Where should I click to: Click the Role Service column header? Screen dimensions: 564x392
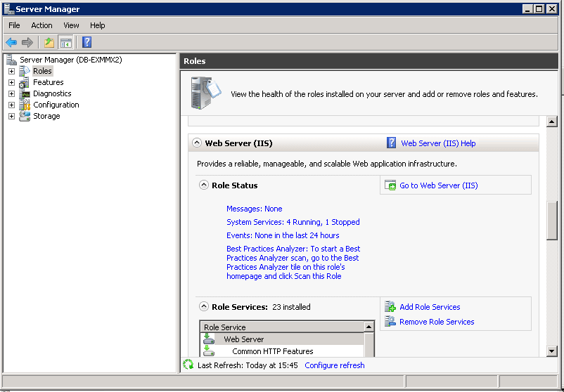(282, 327)
